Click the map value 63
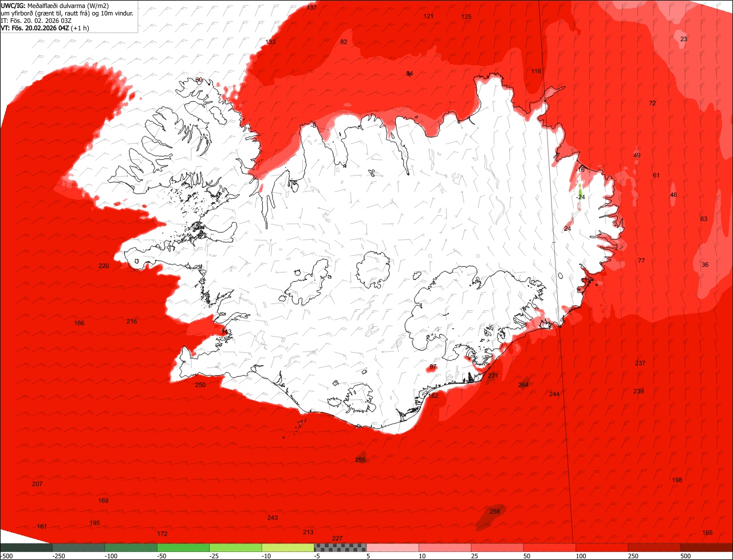The height and width of the screenshot is (560, 733). point(704,219)
